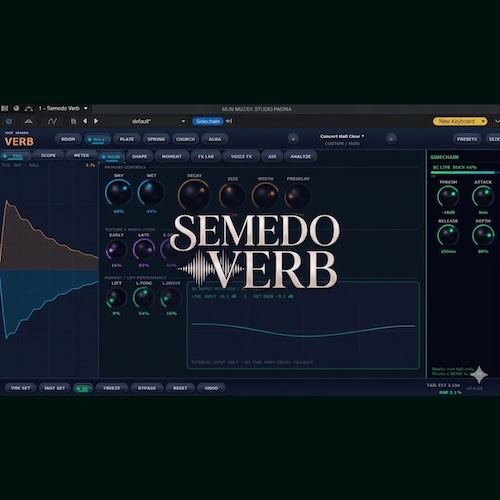500x500 pixels.
Task: Switch to the TAIL view tab
Action: click(16, 156)
